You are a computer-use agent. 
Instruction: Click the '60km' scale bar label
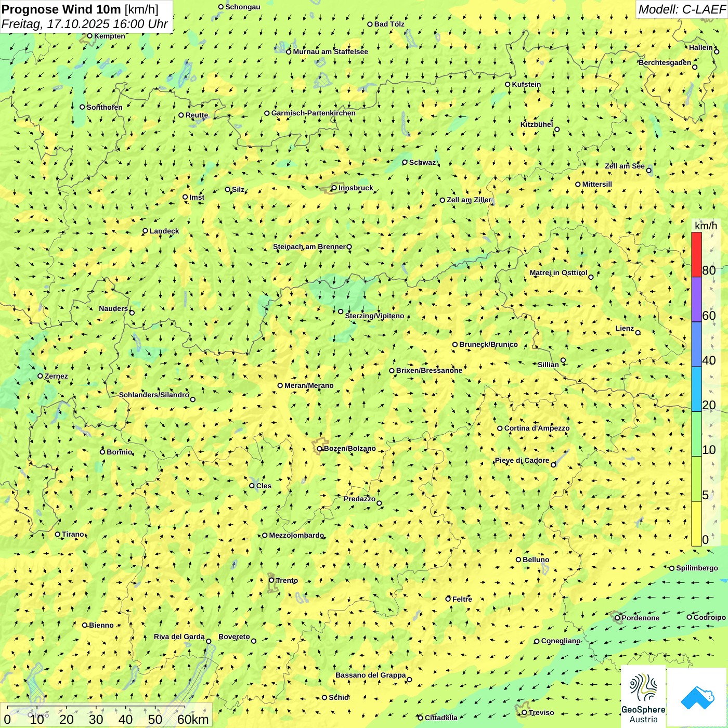(193, 719)
